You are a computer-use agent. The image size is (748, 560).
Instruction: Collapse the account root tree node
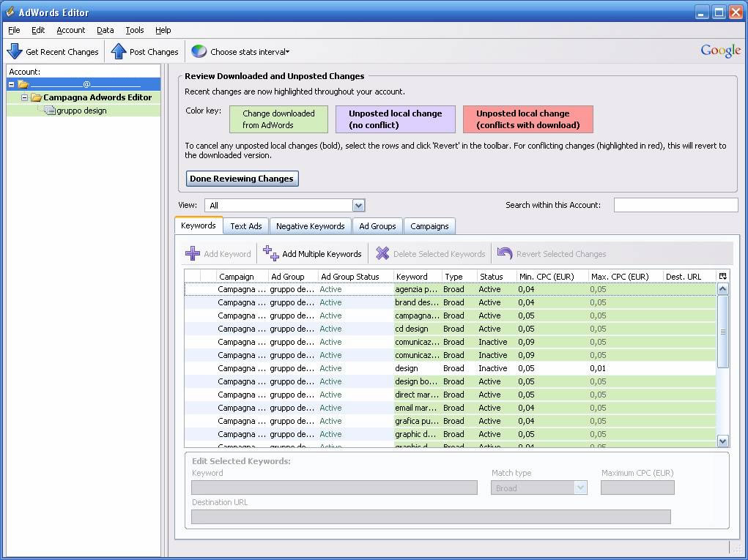tap(12, 84)
